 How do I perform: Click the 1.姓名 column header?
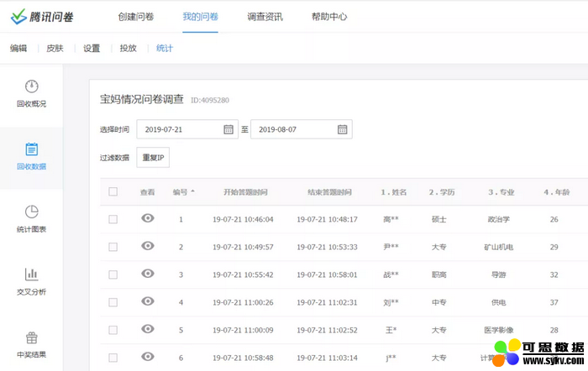point(394,192)
